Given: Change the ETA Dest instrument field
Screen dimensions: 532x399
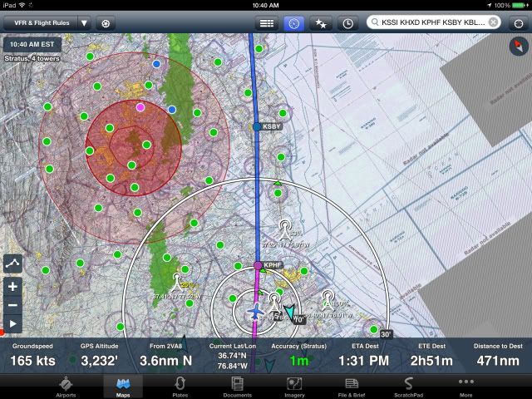Looking at the screenshot, I should click(363, 355).
